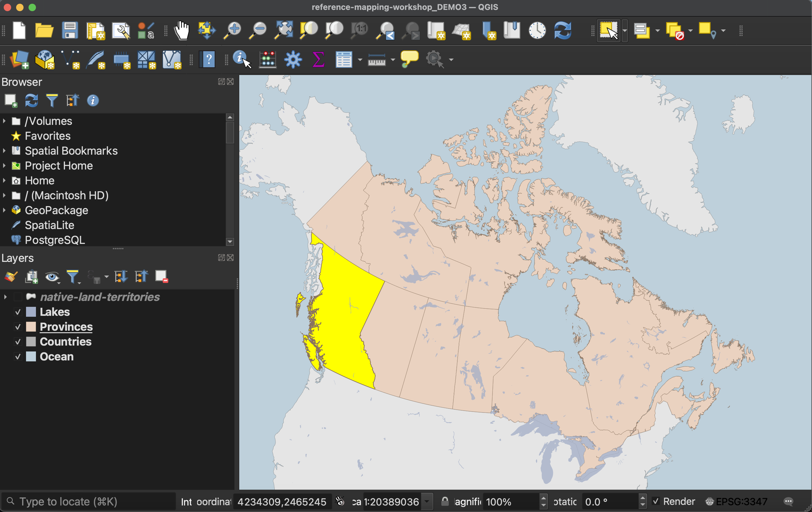Image resolution: width=812 pixels, height=512 pixels.
Task: Open the attribute table icon
Action: coord(344,60)
